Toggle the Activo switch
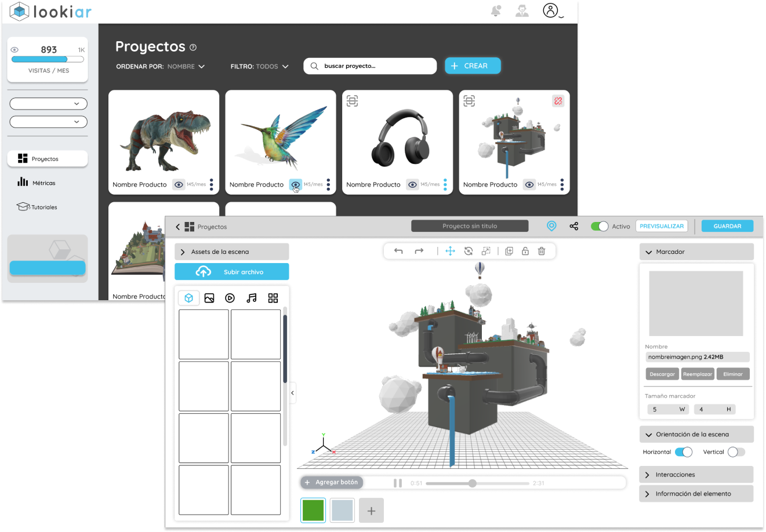Viewport: 766px width, 532px height. coord(599,227)
